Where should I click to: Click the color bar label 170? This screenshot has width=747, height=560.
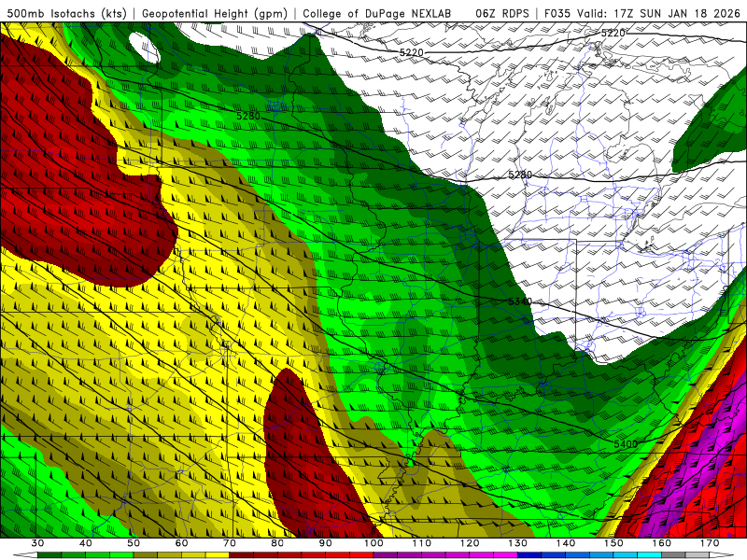pos(710,543)
